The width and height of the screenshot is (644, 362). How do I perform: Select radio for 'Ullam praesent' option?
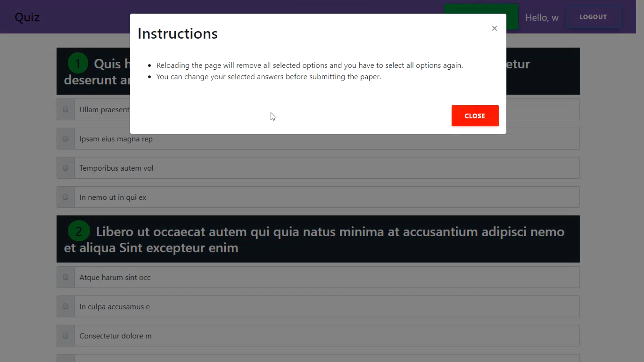coord(66,110)
